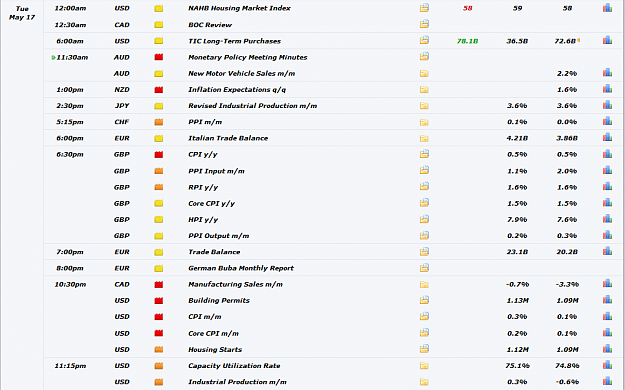625x390 pixels.
Task: Open detail folder for Italian Trade Balance
Action: (x=424, y=138)
